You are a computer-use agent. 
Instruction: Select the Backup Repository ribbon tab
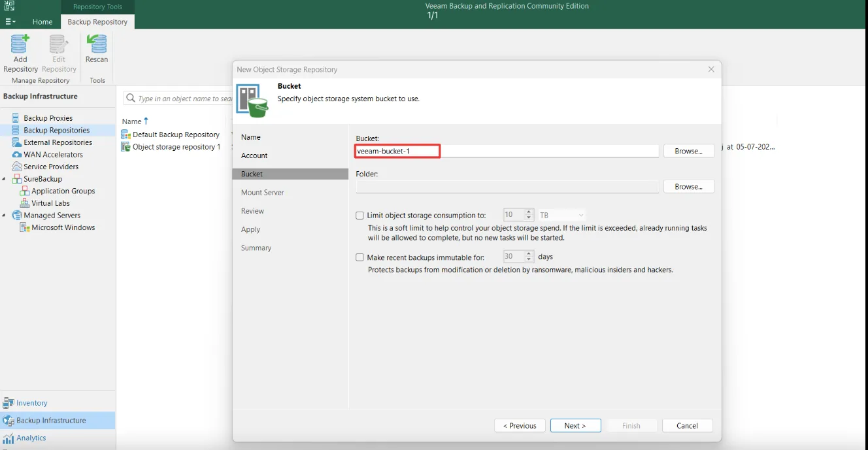[x=97, y=22]
